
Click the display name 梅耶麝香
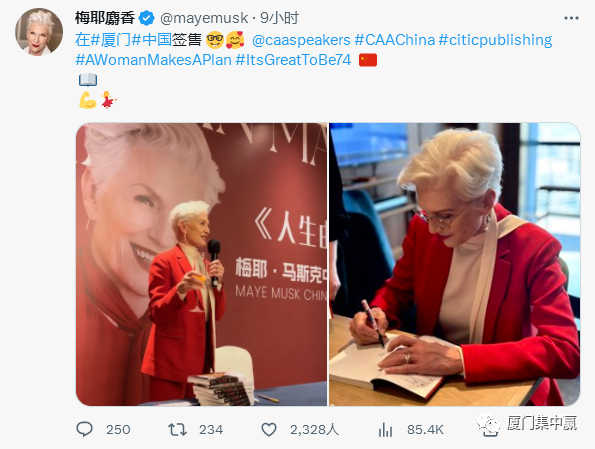tap(105, 18)
